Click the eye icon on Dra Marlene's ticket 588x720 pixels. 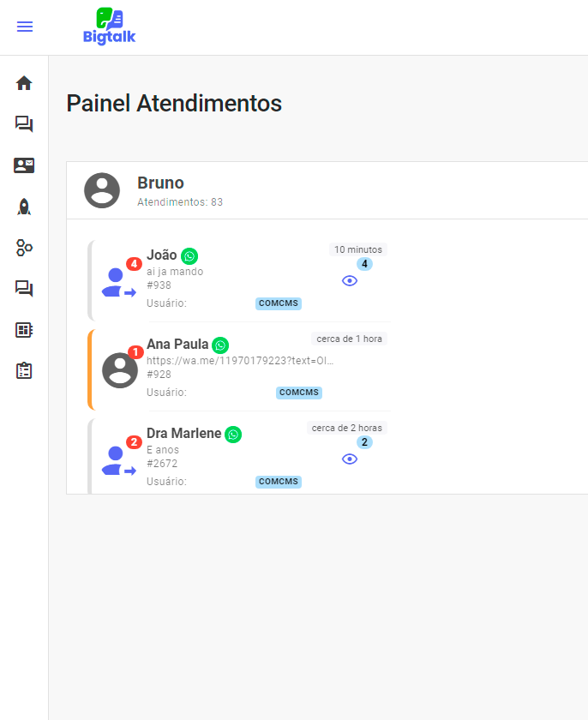click(350, 459)
